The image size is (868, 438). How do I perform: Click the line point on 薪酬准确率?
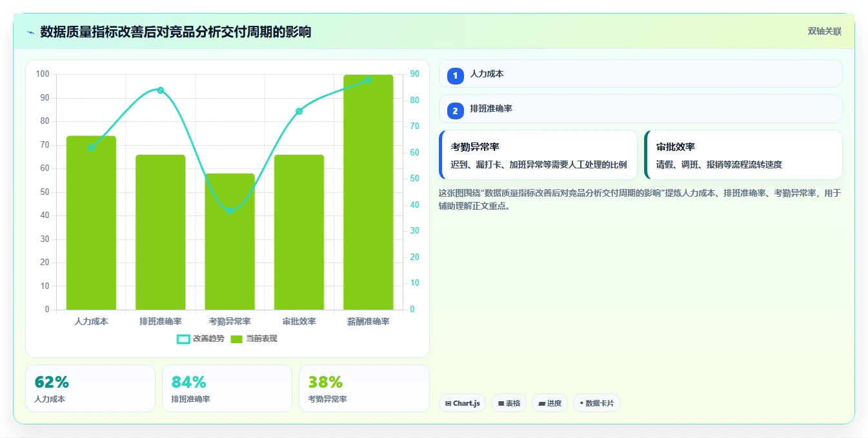click(x=368, y=80)
